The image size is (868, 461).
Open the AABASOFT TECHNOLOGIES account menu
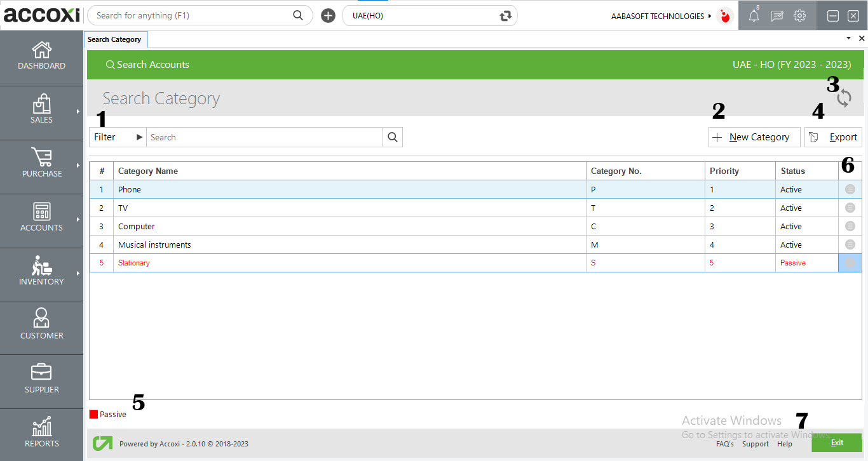coord(659,16)
